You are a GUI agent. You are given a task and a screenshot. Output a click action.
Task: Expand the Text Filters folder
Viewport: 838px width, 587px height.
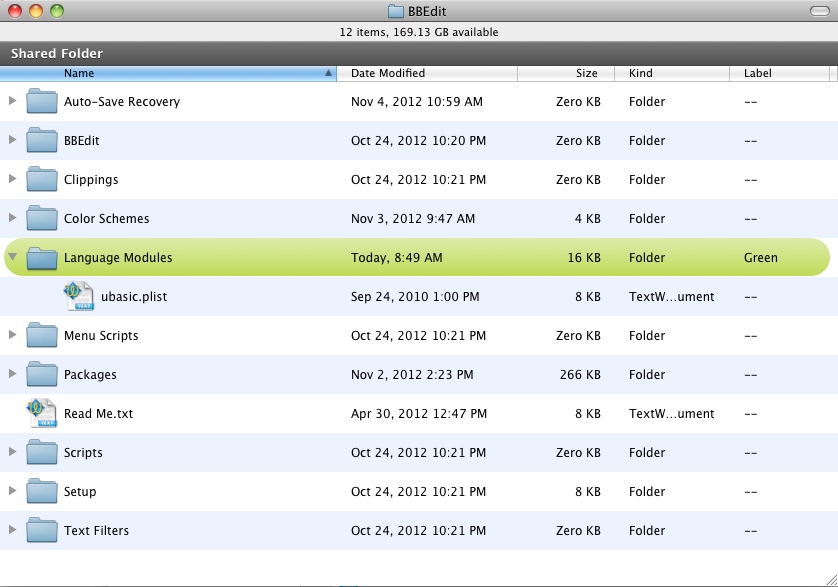pyautogui.click(x=12, y=530)
